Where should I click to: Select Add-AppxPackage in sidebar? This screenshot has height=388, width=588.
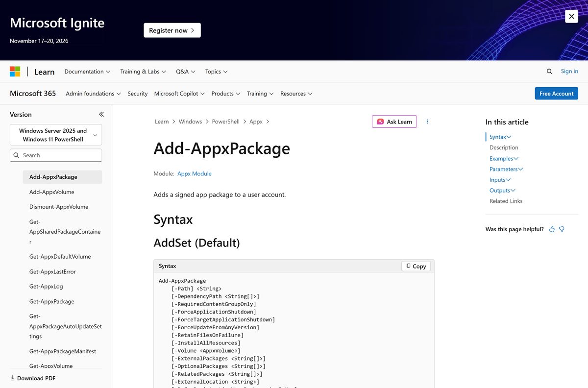[62, 177]
